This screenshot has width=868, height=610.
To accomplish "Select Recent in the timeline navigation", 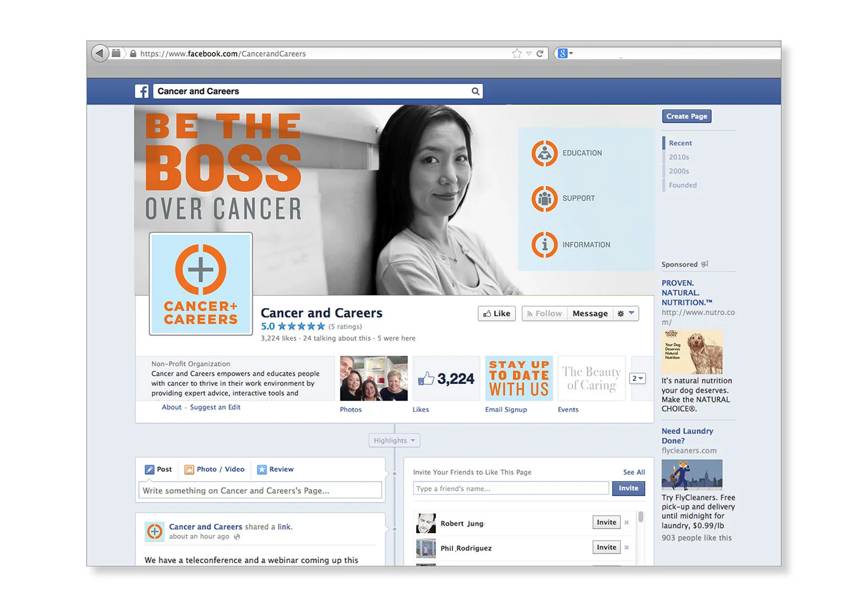I will (681, 143).
